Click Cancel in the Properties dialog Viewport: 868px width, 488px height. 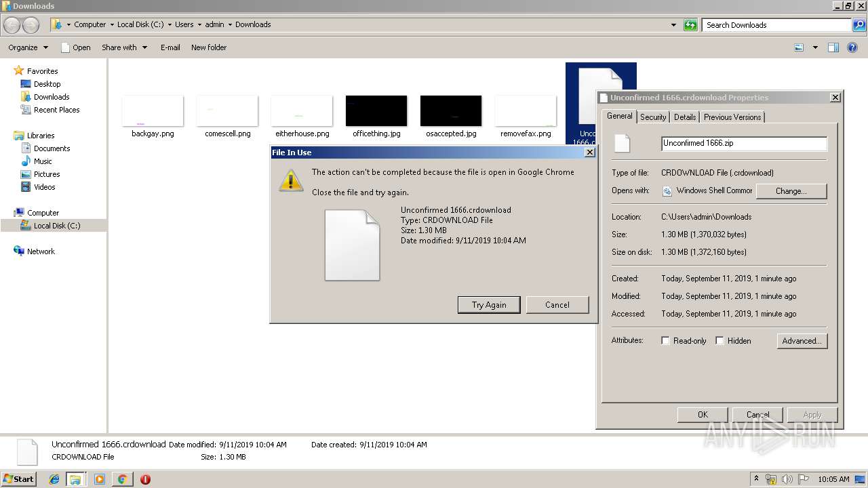coord(757,415)
